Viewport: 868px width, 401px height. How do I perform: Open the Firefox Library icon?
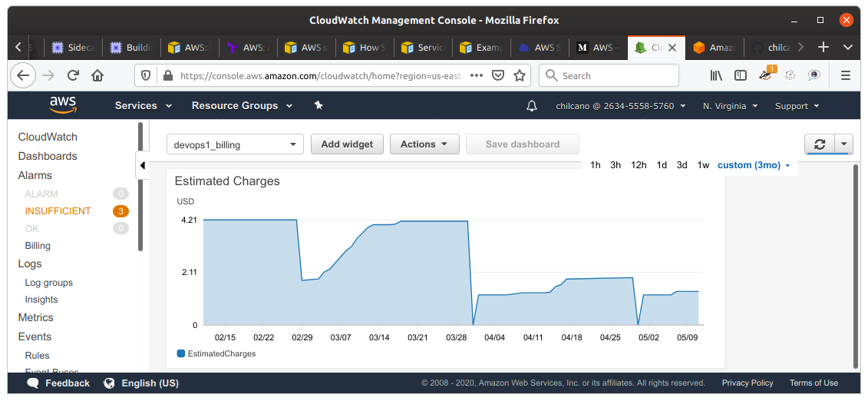coord(716,76)
